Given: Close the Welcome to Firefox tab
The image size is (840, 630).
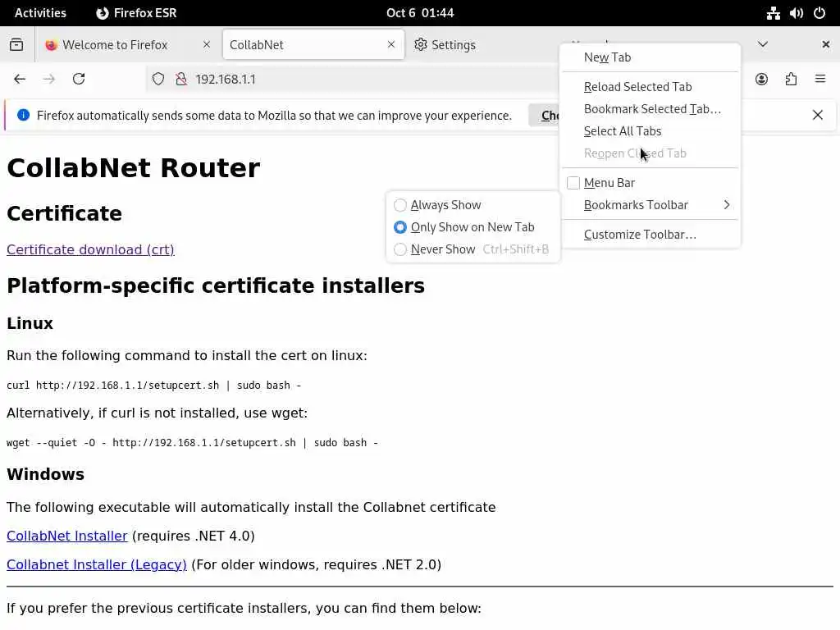Looking at the screenshot, I should 206,44.
